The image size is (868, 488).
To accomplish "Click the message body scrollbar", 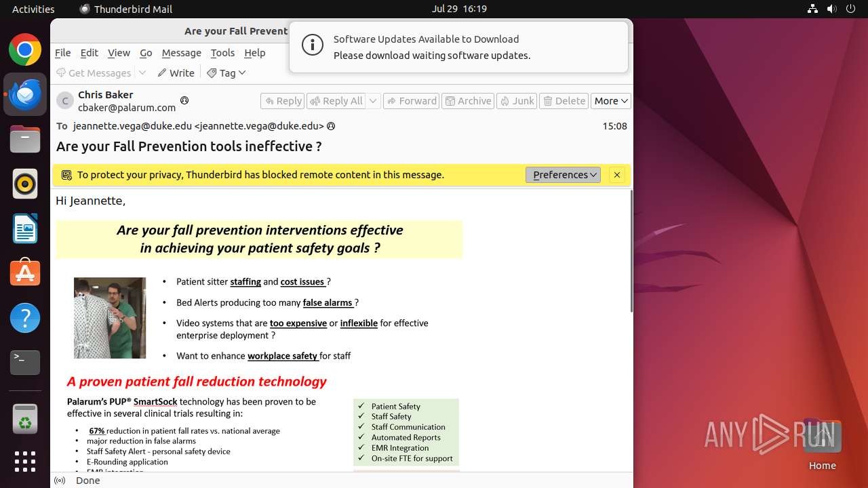I will point(631,251).
